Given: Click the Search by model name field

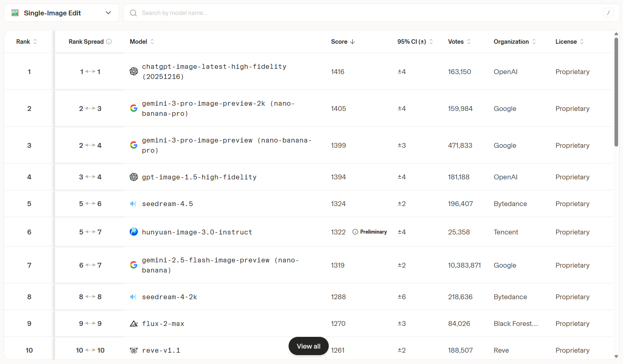Looking at the screenshot, I should pyautogui.click(x=365, y=13).
